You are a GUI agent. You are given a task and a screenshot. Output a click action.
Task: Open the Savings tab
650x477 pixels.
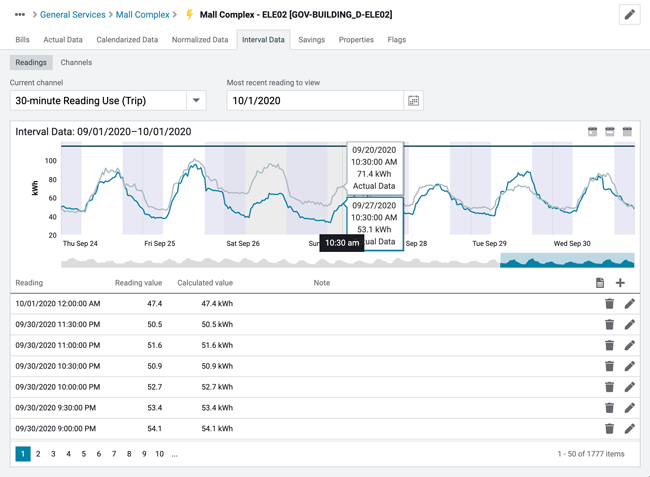pyautogui.click(x=311, y=40)
